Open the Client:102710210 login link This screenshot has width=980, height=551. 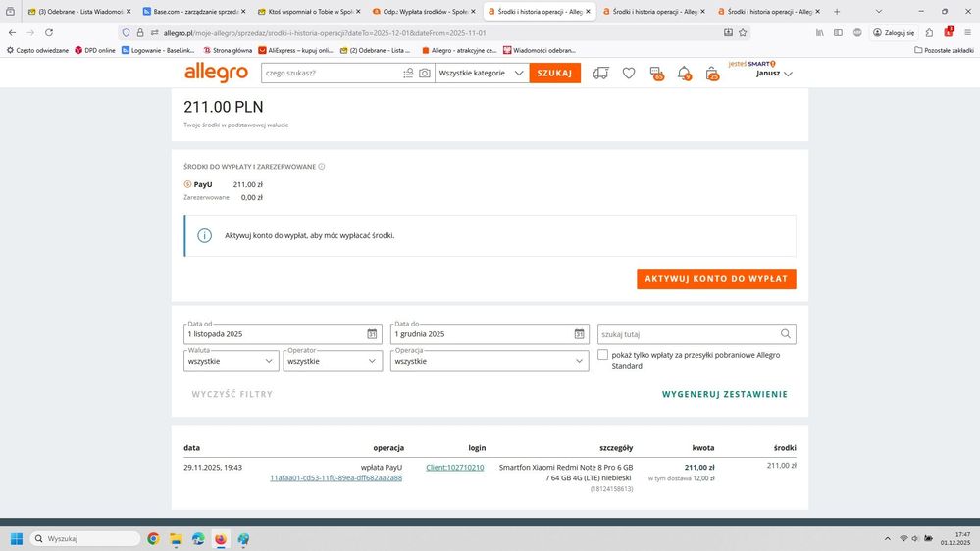click(454, 468)
